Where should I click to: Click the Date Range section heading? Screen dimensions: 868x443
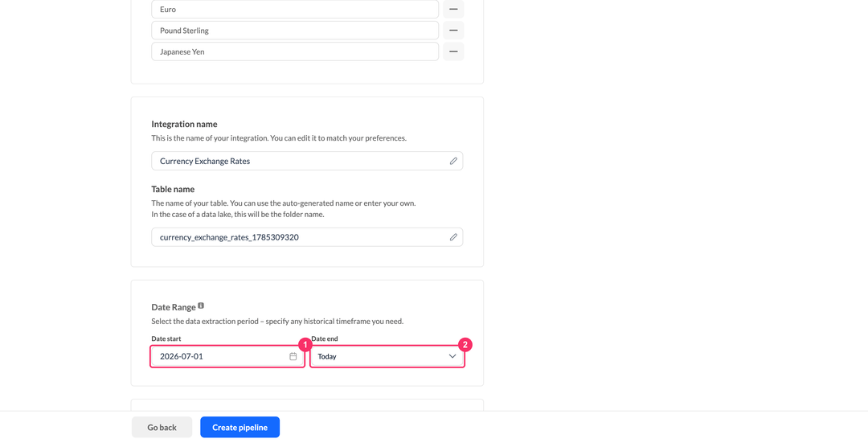point(174,307)
